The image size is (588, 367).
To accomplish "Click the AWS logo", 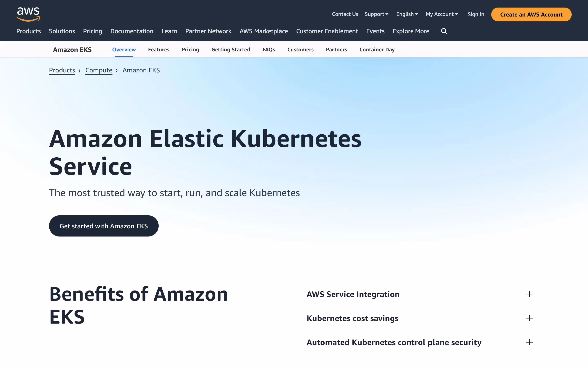I will tap(28, 14).
